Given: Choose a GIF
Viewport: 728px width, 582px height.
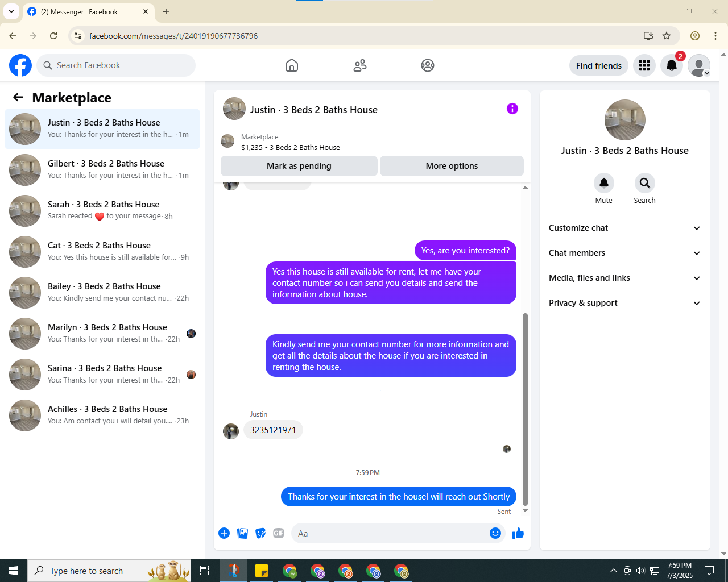Looking at the screenshot, I should tap(279, 533).
